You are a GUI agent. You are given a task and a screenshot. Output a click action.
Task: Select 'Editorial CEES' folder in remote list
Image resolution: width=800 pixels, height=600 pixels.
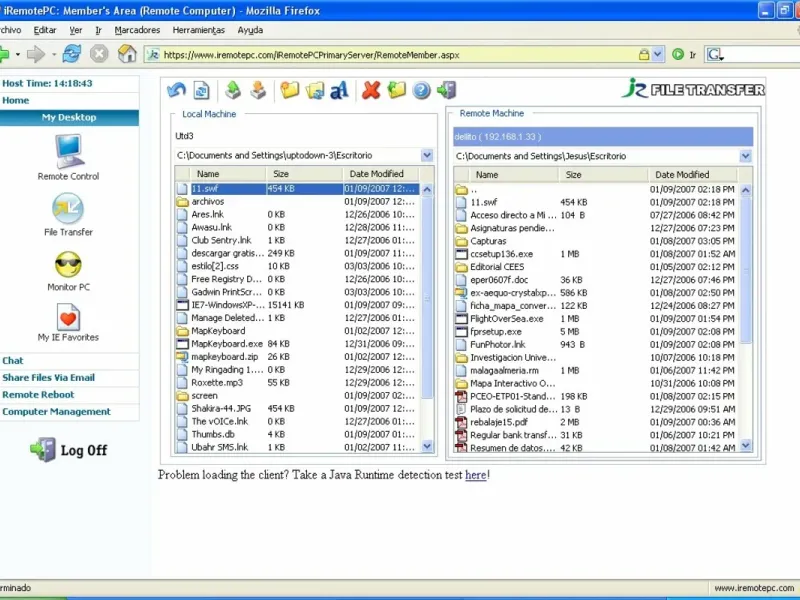tap(595, 267)
